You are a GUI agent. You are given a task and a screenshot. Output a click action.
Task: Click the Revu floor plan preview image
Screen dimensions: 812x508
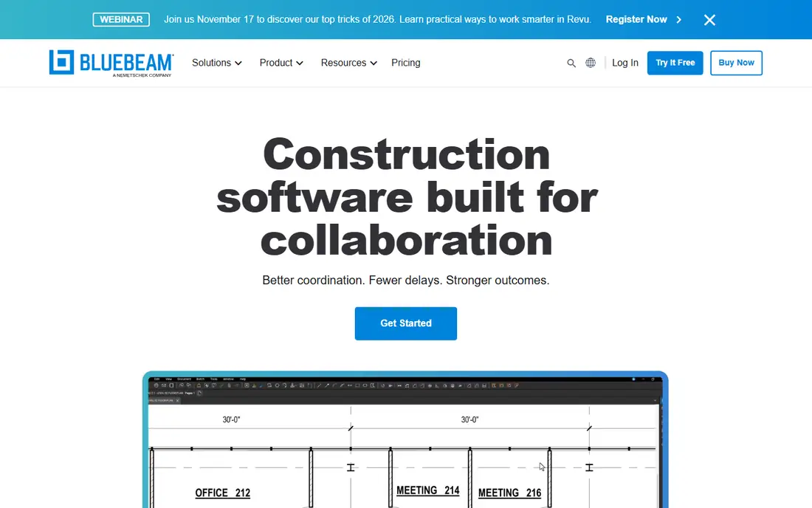405,439
